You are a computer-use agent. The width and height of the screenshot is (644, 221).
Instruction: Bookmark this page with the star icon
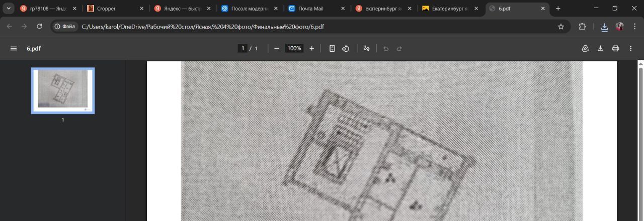[561, 27]
